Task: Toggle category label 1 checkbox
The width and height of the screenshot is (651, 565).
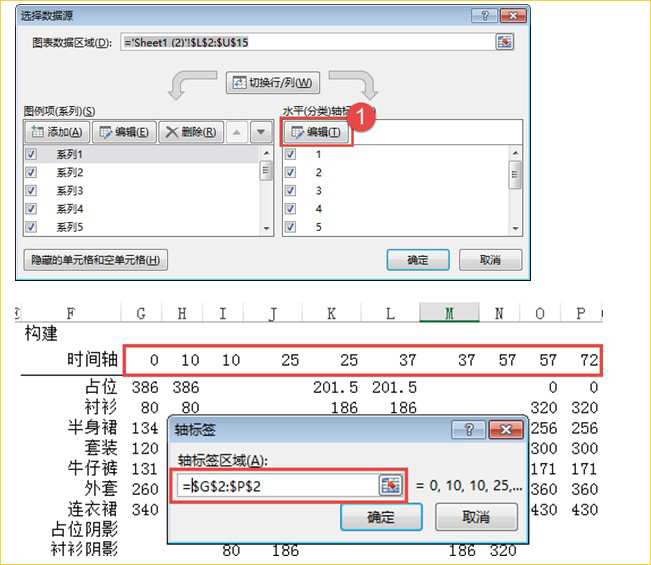Action: pos(290,154)
